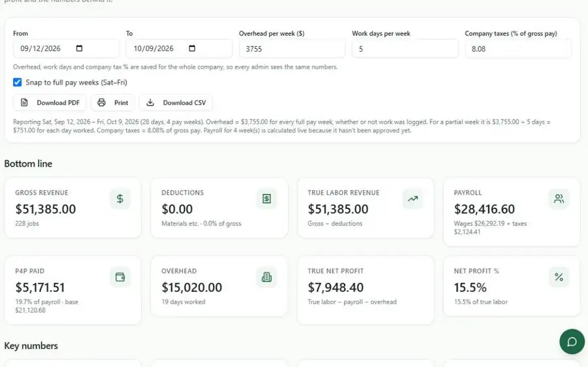Image resolution: width=588 pixels, height=367 pixels.
Task: Click the $51,385.00 Gross Revenue value
Action: [x=46, y=209]
